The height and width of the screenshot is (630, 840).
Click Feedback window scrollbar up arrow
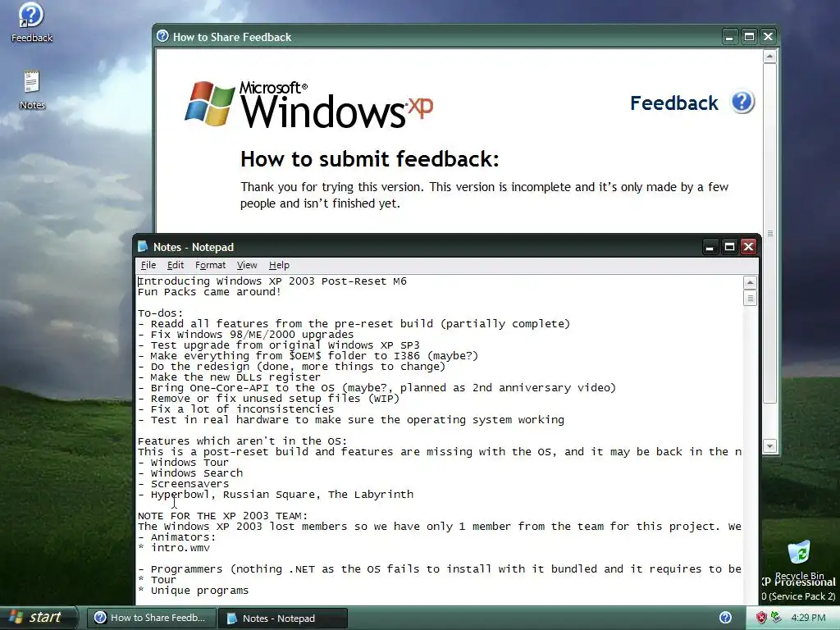pos(769,57)
